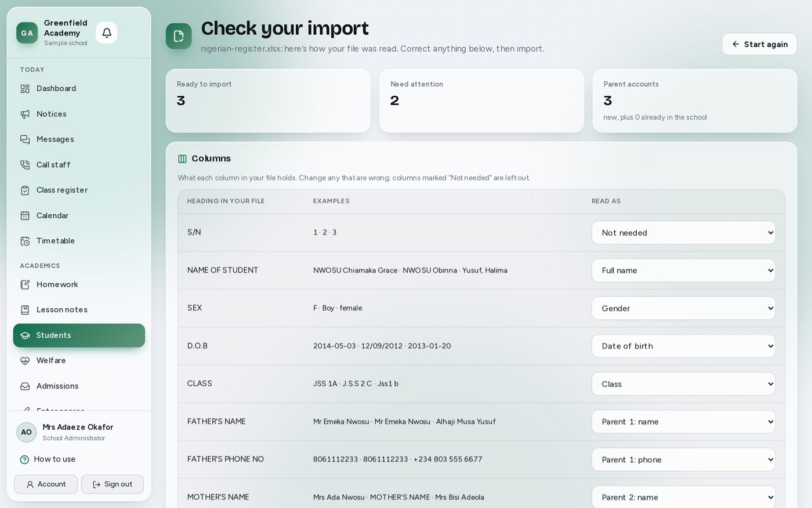Screen dimensions: 812x508
Task: Click the Lesson notes book icon
Action: click(25, 310)
